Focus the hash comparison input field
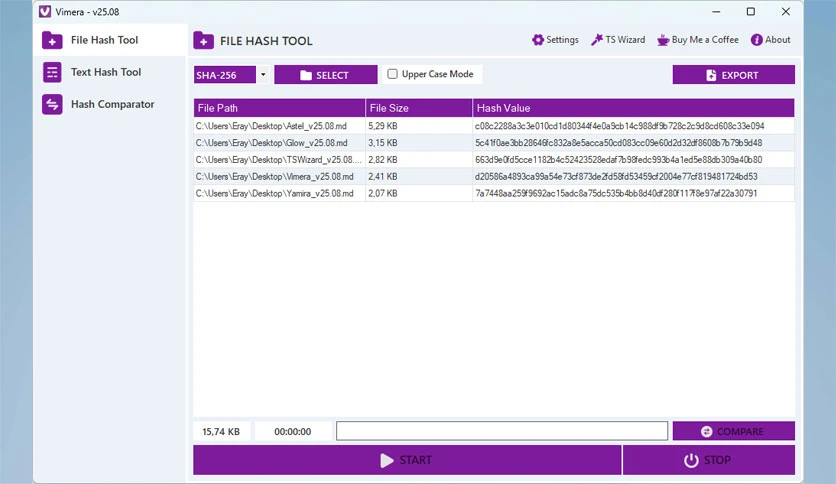Screen dimensions: 836x484 coord(502,431)
